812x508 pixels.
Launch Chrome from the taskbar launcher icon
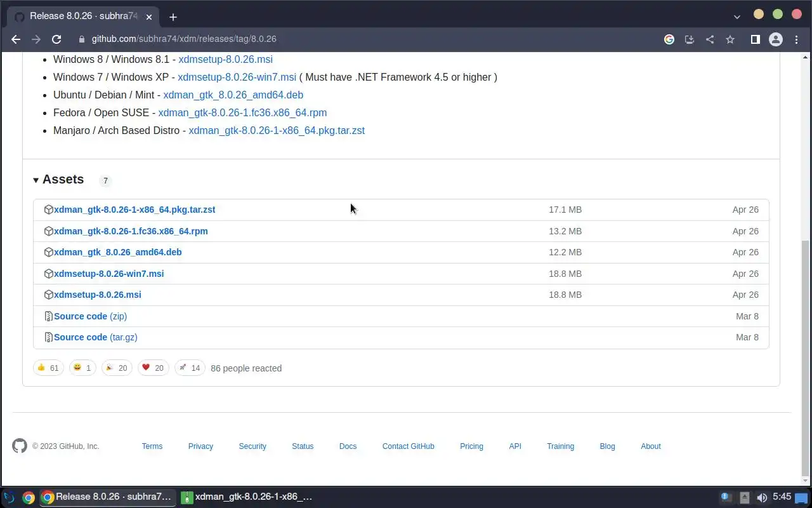click(x=28, y=497)
